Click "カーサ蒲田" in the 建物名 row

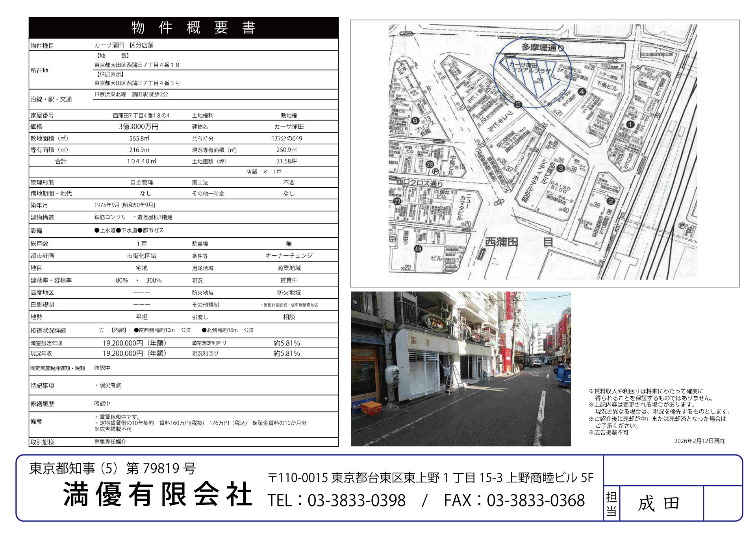(289, 127)
